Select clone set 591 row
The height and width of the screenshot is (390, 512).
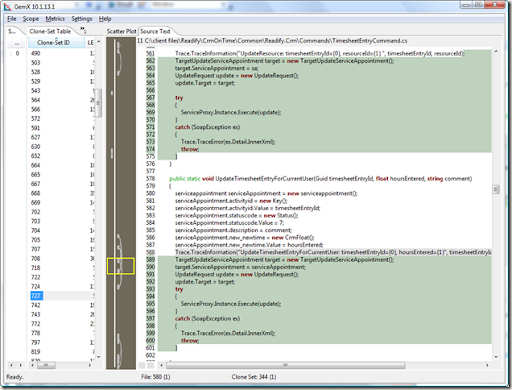click(x=62, y=128)
